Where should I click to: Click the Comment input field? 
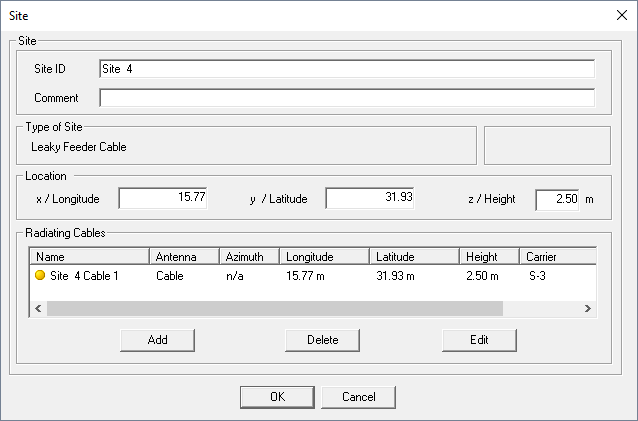[346, 98]
